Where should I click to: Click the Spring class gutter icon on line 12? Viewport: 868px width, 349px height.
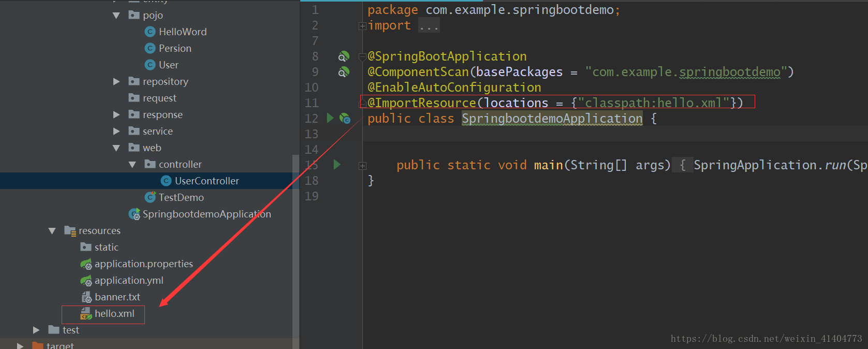(x=345, y=119)
